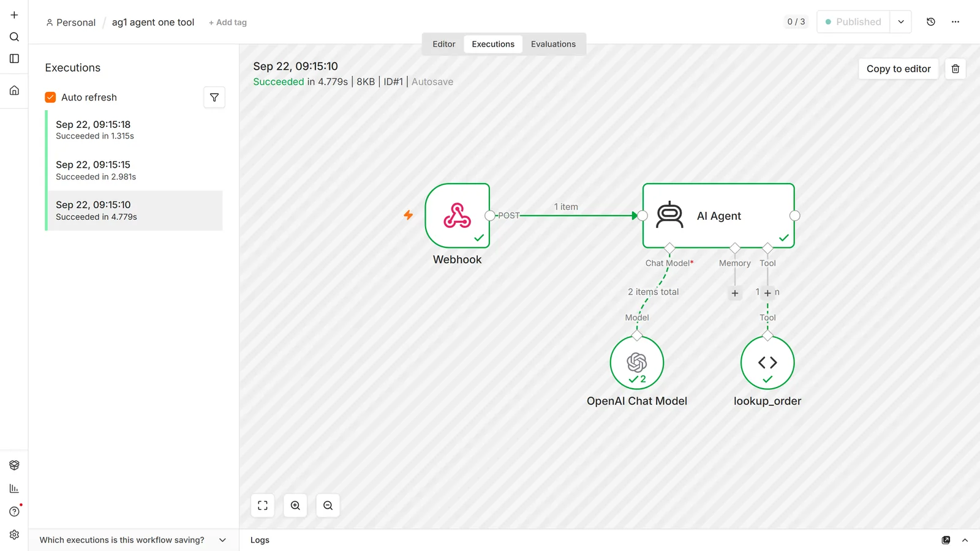Add a Tool sub-node with plus button
The image size is (980, 551).
[x=767, y=293]
